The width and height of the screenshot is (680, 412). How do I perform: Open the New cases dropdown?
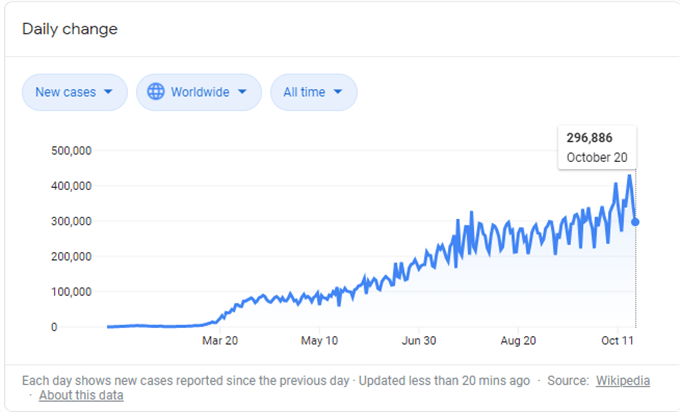pyautogui.click(x=75, y=92)
